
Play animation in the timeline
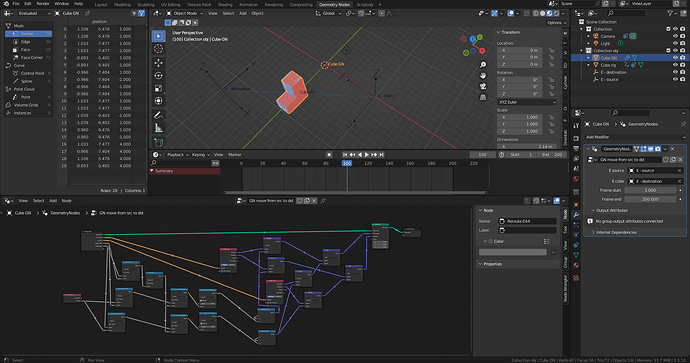click(367, 154)
